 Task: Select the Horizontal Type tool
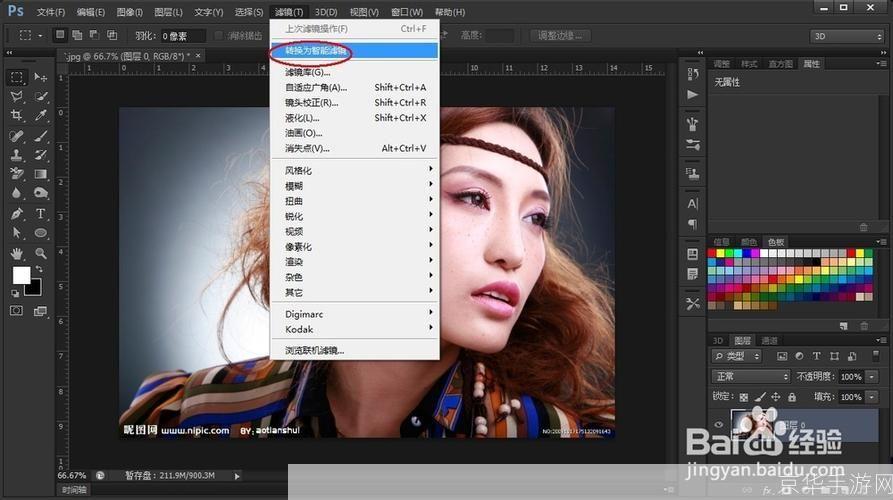pyautogui.click(x=40, y=214)
